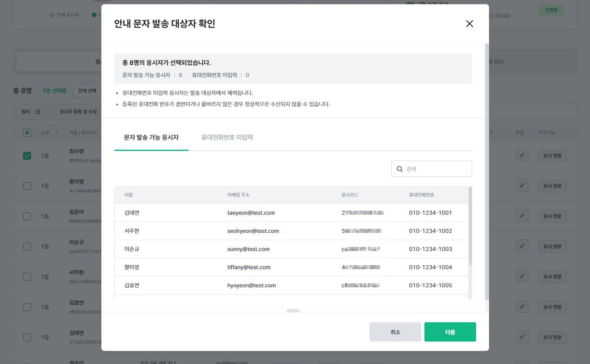The image size is (590, 364).
Task: Click edit pencil icon for 최수영 row
Action: (x=522, y=155)
